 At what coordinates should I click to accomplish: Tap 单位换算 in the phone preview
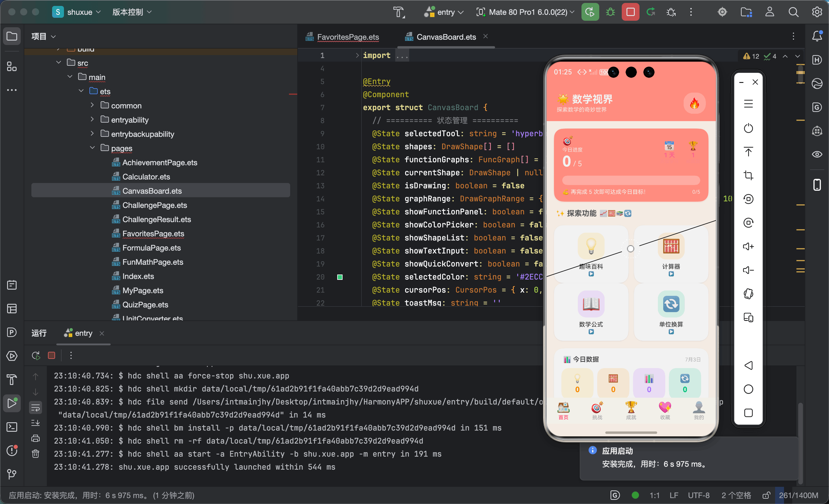click(x=671, y=312)
